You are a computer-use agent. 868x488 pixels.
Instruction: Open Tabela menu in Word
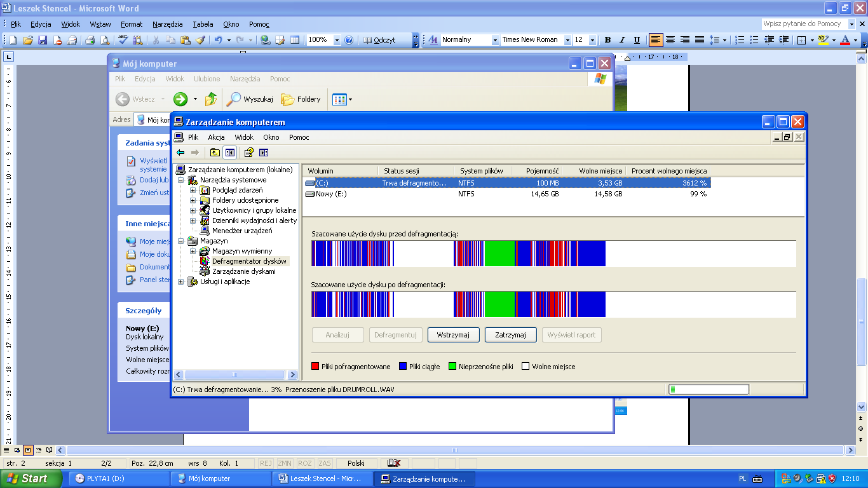tap(203, 24)
